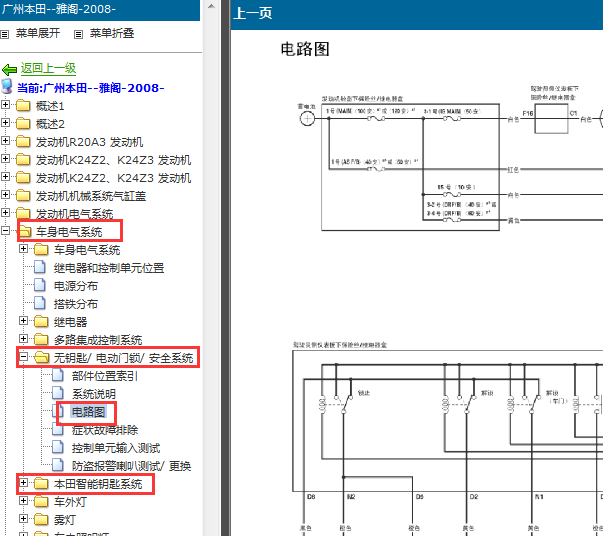
Task: Click the document icon for 继电器和控制单元位置
Action: coord(40,267)
